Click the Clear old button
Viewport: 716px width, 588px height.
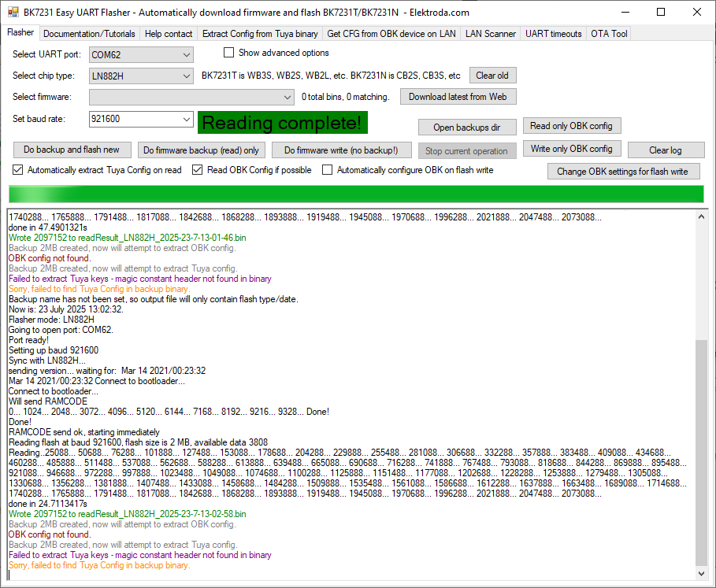(493, 76)
